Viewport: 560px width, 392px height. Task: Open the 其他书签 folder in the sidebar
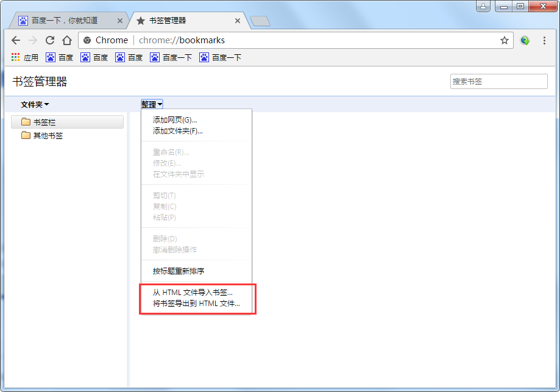click(x=42, y=135)
